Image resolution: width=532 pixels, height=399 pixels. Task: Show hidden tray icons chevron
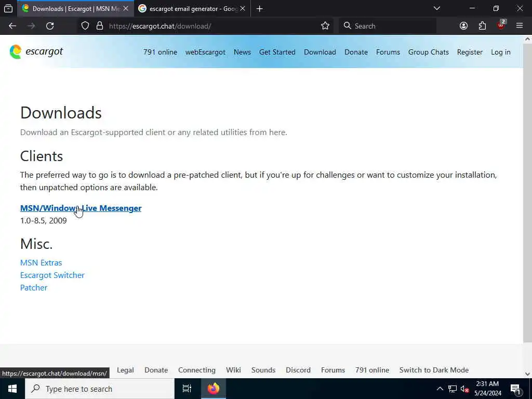pos(440,389)
